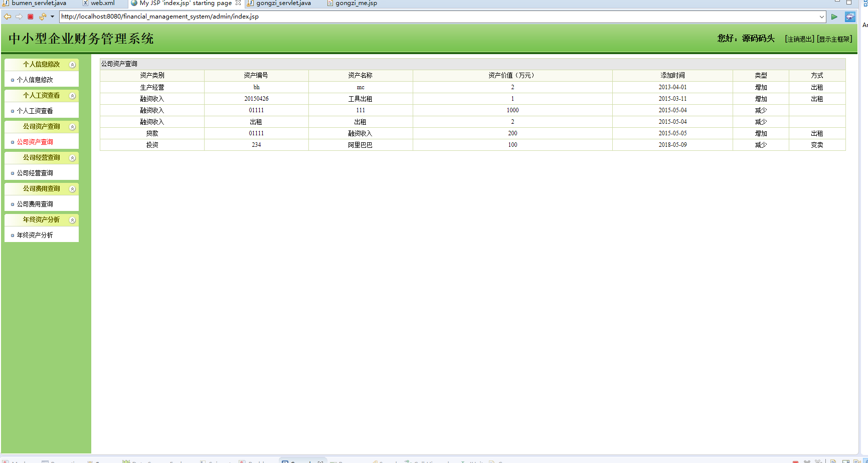Click the URL address field

pos(439,17)
